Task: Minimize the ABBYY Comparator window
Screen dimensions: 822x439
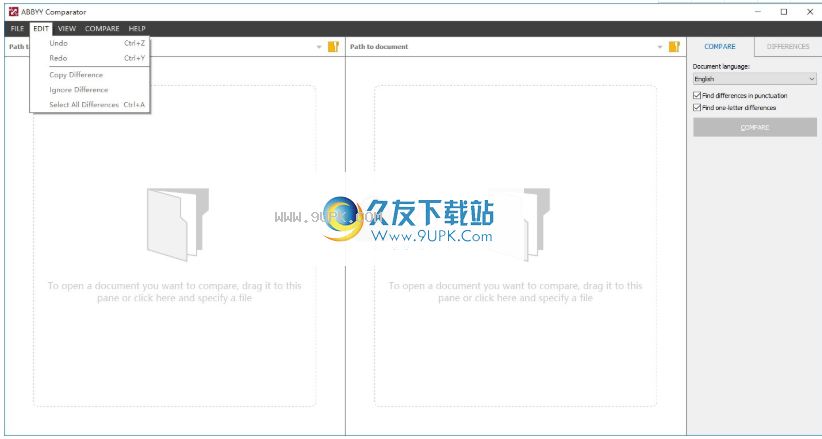Action: 759,12
